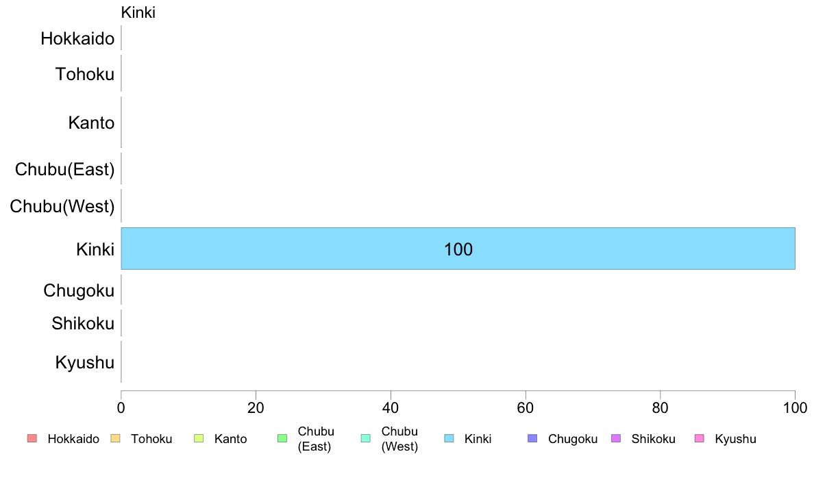Click the Kyushu pink legend swatch
Viewport: 814px width, 504px height.
point(700,438)
